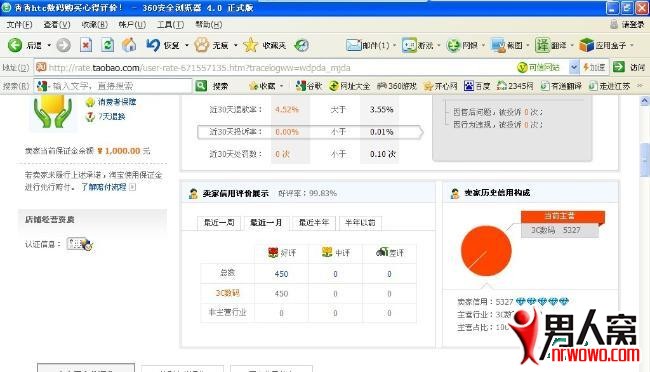This screenshot has height=372, width=650.
Task: Open the 网址大全 bookmark
Action: tap(349, 86)
